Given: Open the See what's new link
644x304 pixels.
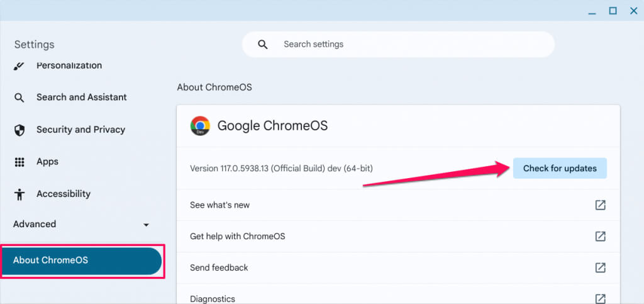Looking at the screenshot, I should point(220,205).
